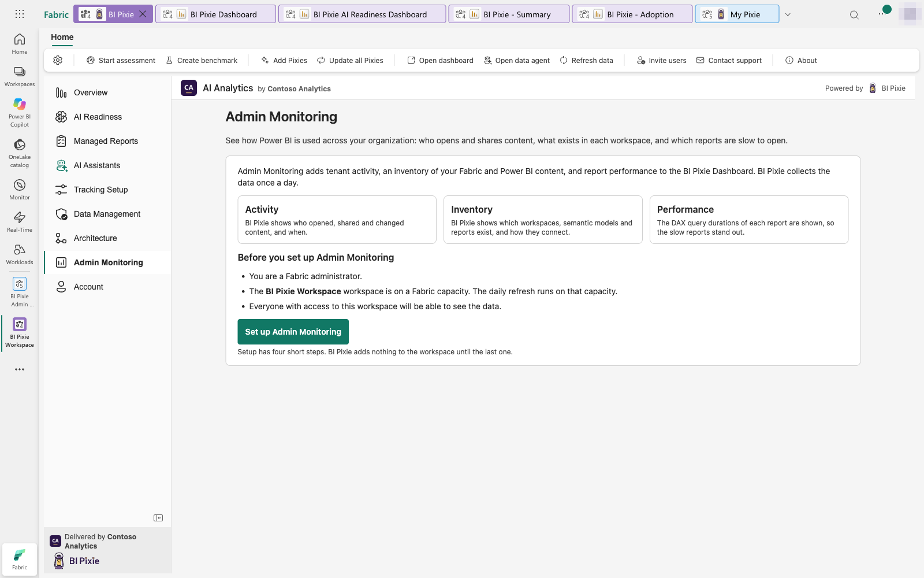
Task: Click Update all Pixies
Action: [350, 60]
